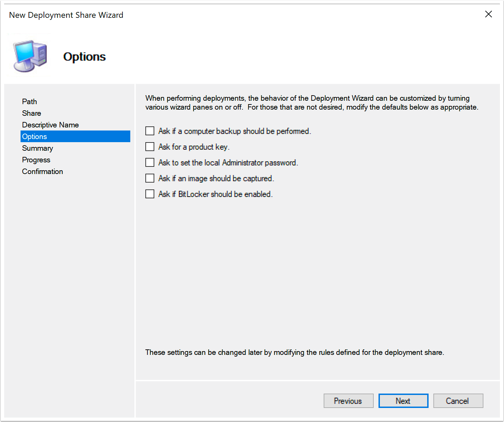504x422 pixels.
Task: Select the Progress step
Action: point(36,160)
